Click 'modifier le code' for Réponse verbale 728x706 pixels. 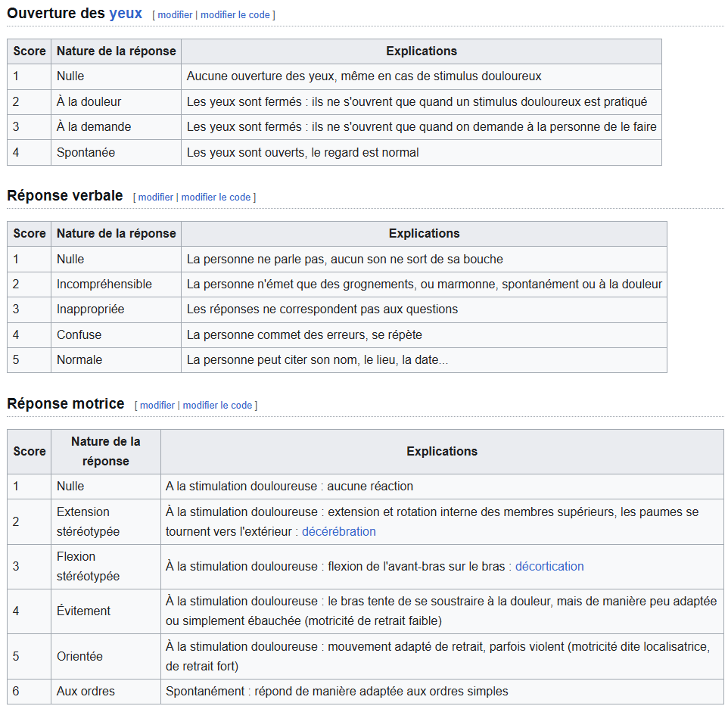tap(216, 197)
